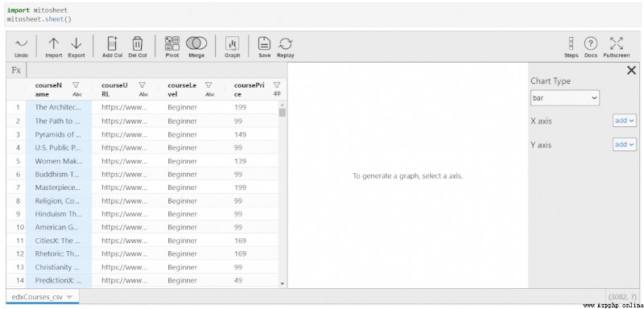Open the Chart Type bar dropdown
Image resolution: width=644 pixels, height=309 pixels.
click(x=565, y=98)
